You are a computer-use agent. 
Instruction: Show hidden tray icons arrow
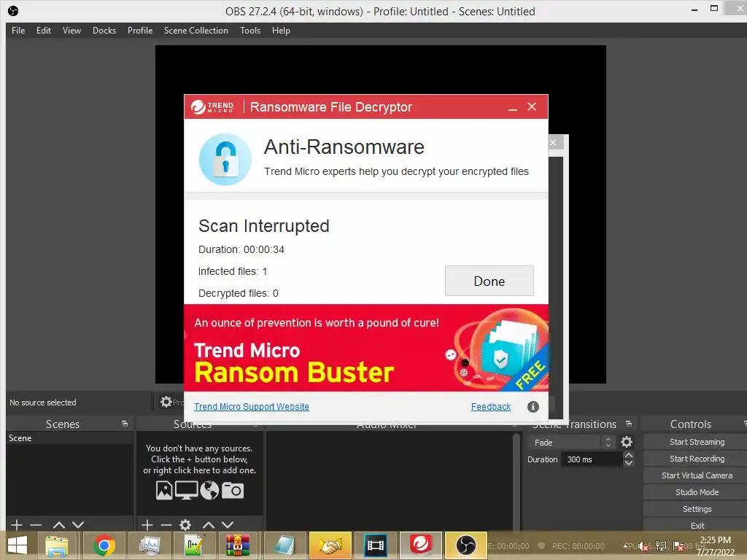point(626,545)
